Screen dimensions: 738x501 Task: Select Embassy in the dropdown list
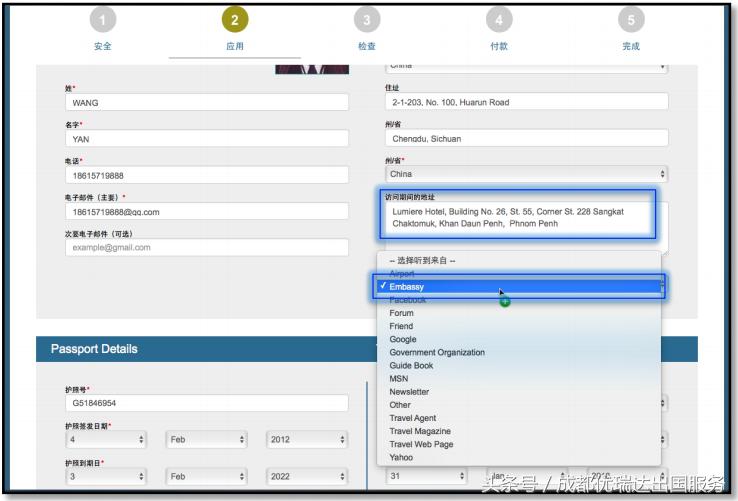pyautogui.click(x=519, y=286)
